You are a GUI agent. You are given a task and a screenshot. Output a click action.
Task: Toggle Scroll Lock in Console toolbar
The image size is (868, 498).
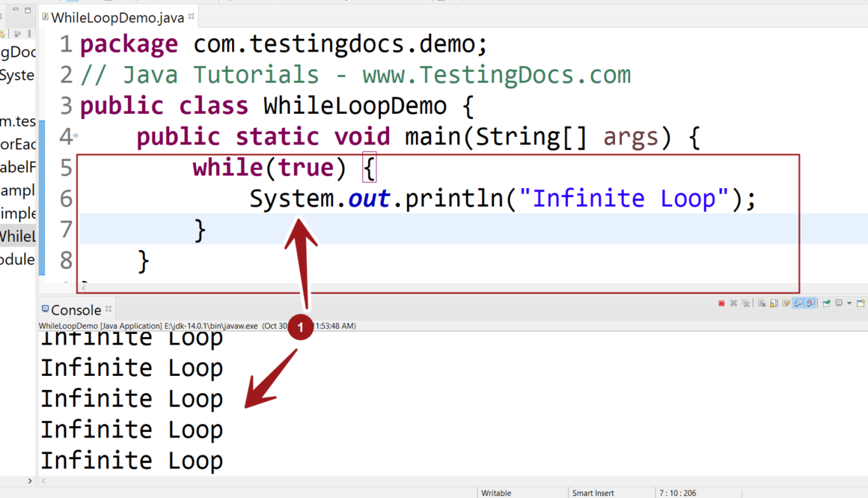773,303
